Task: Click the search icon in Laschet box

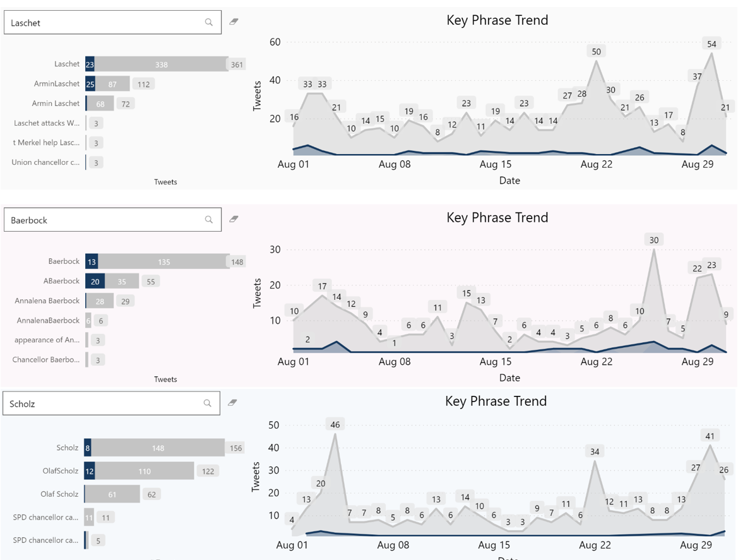Action: [208, 22]
